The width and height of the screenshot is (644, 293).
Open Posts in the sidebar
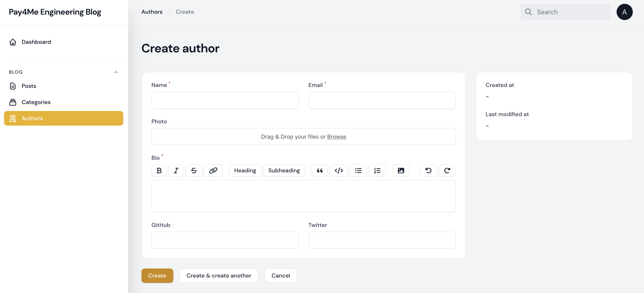point(29,86)
